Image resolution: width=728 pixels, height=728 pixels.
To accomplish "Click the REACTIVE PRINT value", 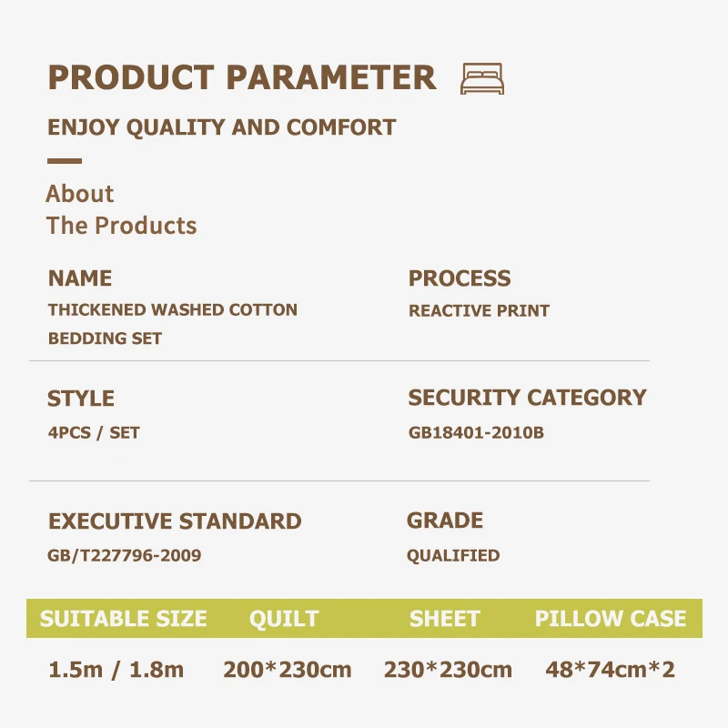I will pyautogui.click(x=479, y=311).
